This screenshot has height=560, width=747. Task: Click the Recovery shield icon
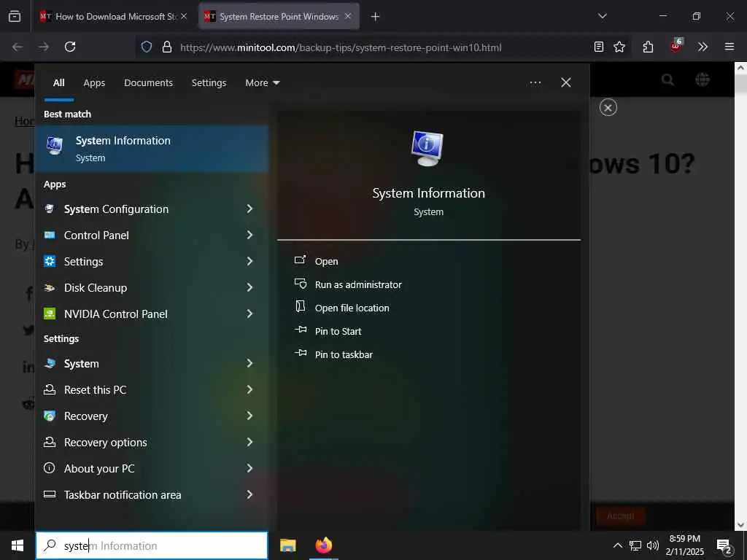pos(49,416)
